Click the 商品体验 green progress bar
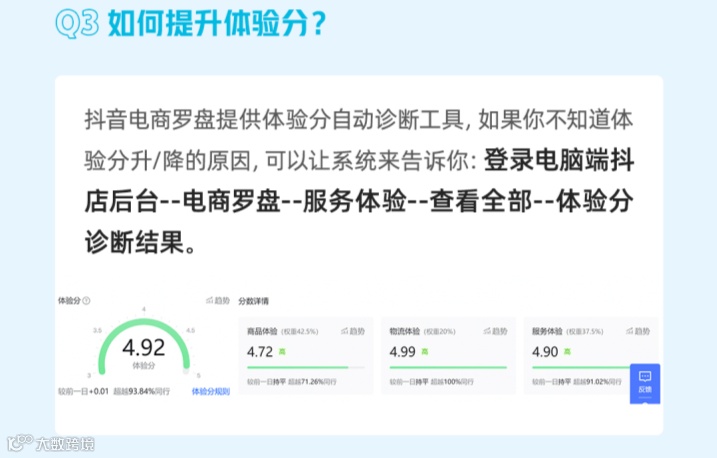 305,367
